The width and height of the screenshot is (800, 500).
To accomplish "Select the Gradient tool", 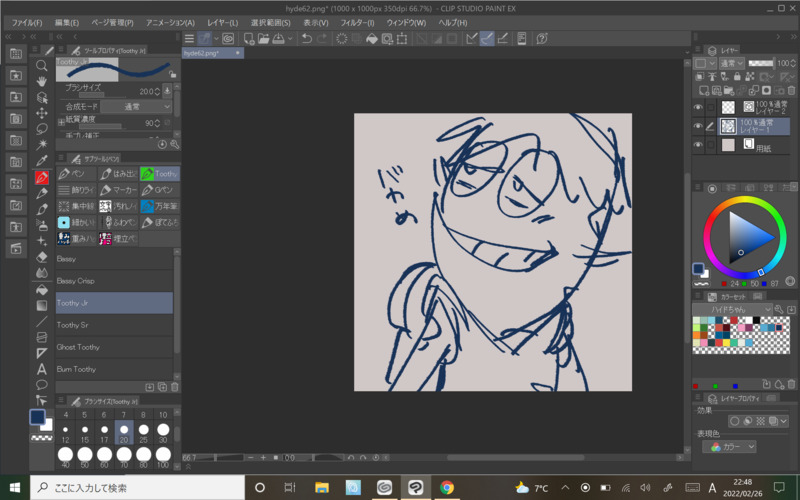I will (42, 305).
